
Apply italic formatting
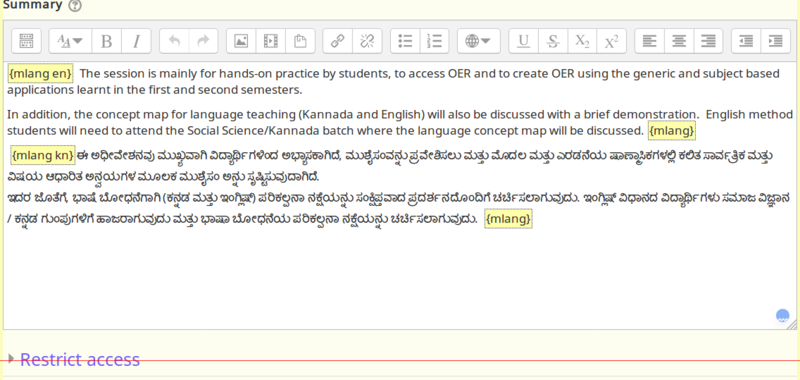[136, 41]
